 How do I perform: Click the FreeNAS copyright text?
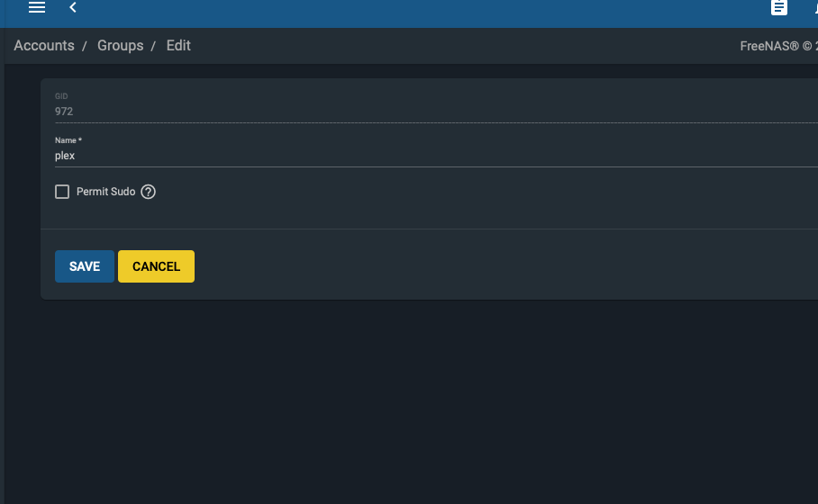click(x=779, y=47)
